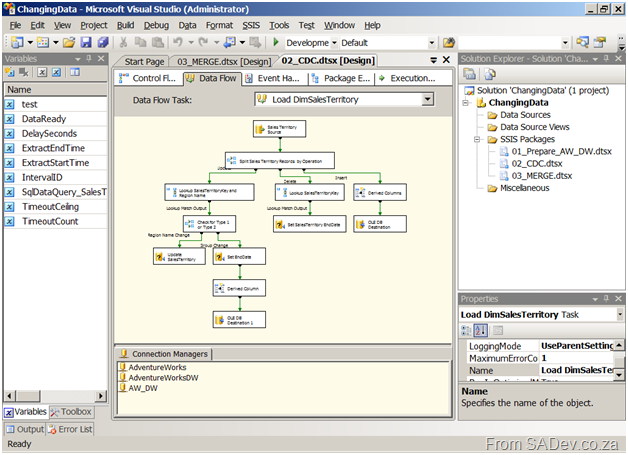The height and width of the screenshot is (455, 628).
Task: Switch to the Control Flow tab
Action: [149, 78]
